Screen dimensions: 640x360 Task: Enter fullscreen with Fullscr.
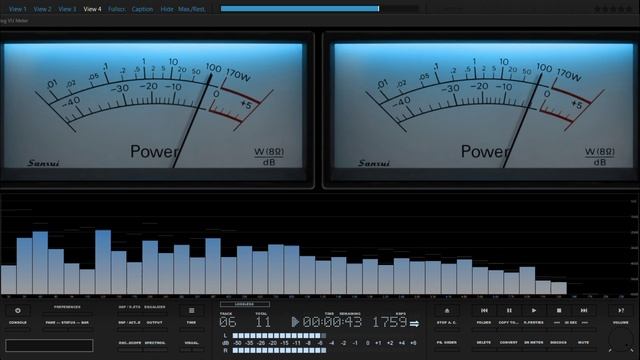click(117, 9)
